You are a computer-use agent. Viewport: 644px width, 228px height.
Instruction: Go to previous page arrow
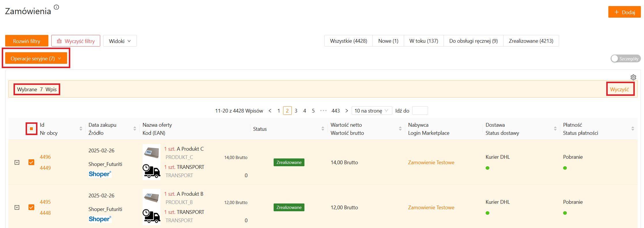[x=270, y=111]
